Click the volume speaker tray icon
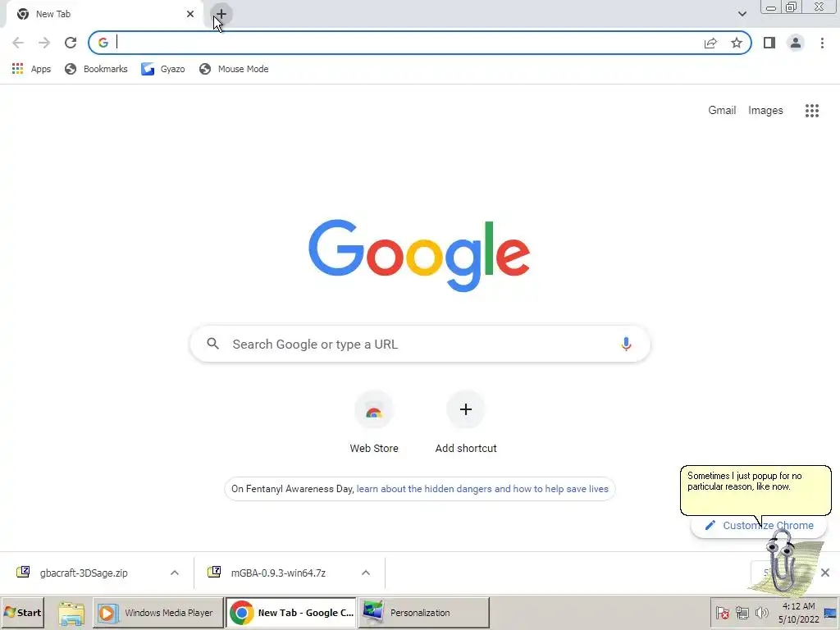Image resolution: width=840 pixels, height=630 pixels. [x=761, y=613]
